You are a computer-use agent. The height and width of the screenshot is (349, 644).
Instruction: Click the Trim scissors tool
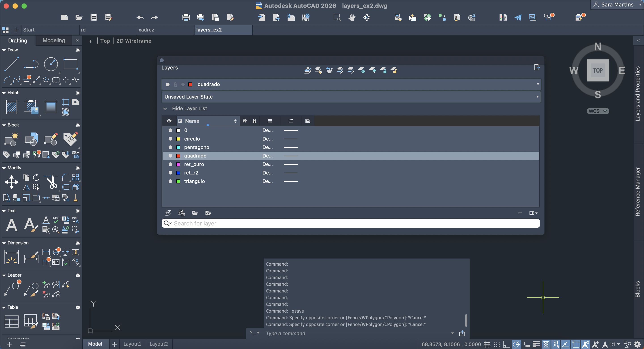52,182
